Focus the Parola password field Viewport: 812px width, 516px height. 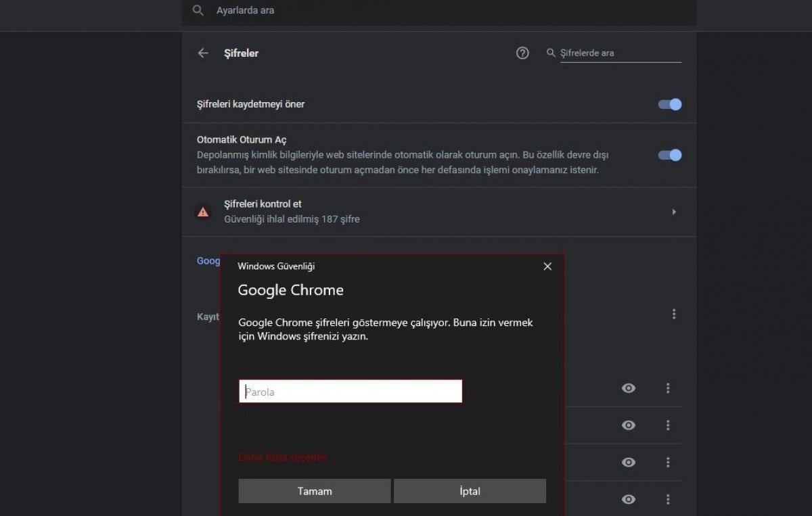351,392
